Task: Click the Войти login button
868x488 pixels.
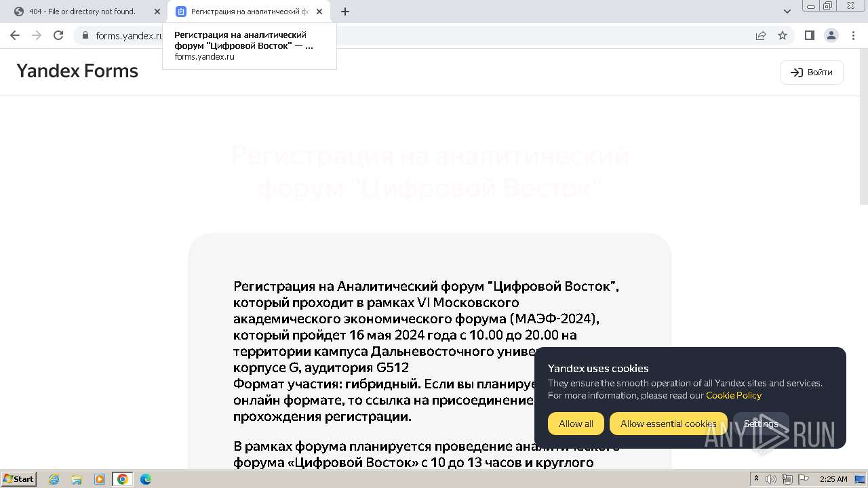Action: pos(812,73)
